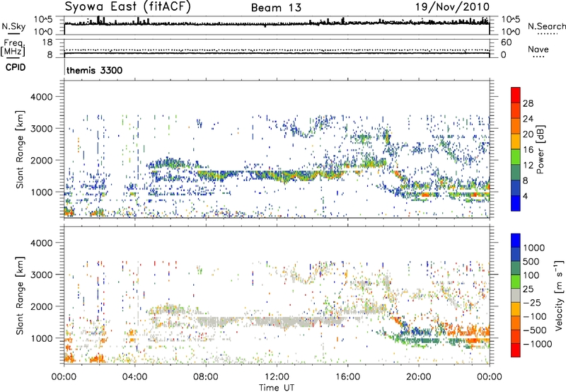
Task: Click the Velocity [m s⁻¹] colorbar title
Action: click(x=559, y=295)
